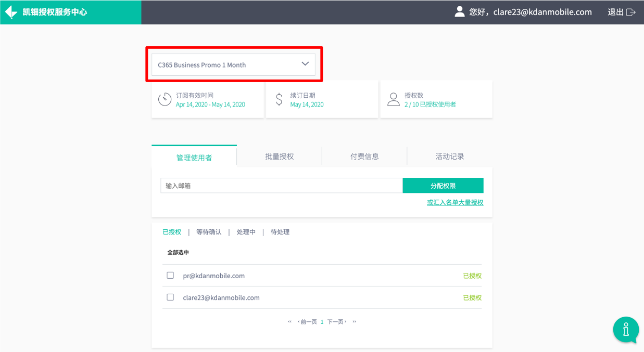Click the 已授权 status of clare23@kdanmobile.com row

472,298
